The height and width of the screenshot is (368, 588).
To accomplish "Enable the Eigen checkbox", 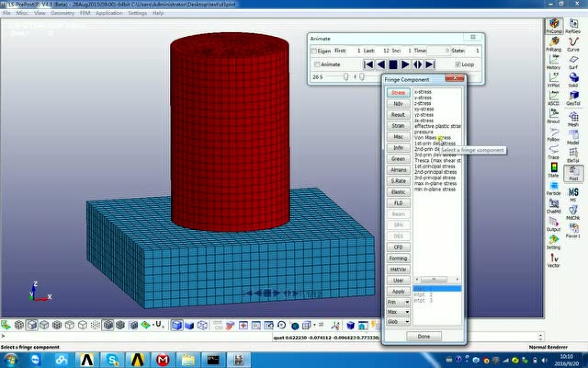I will pos(314,51).
